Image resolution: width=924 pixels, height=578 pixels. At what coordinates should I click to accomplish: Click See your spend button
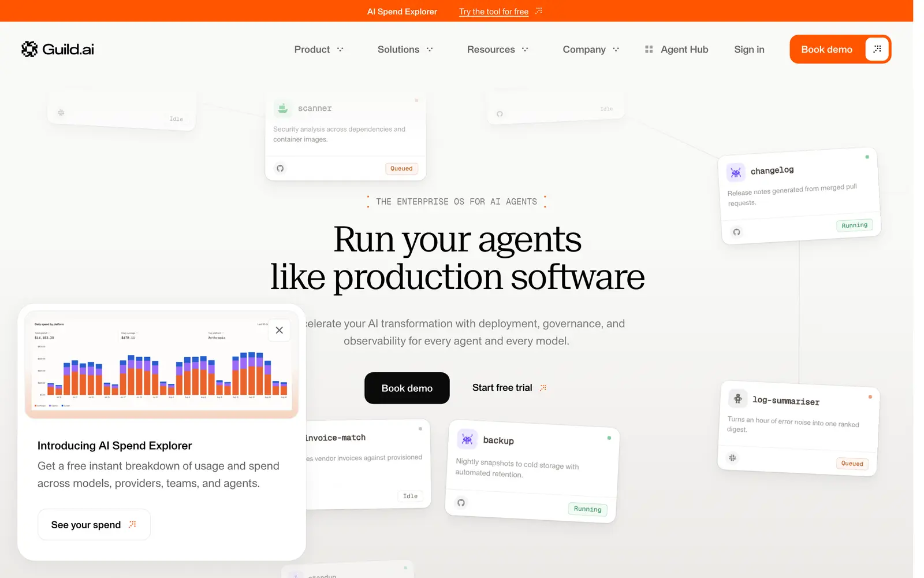tap(94, 524)
